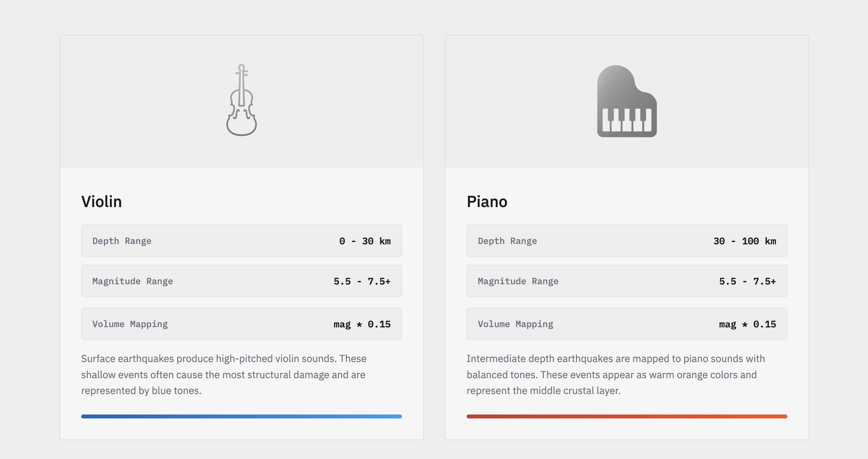
Task: Click the Violin blue gradient color bar
Action: 241,416
